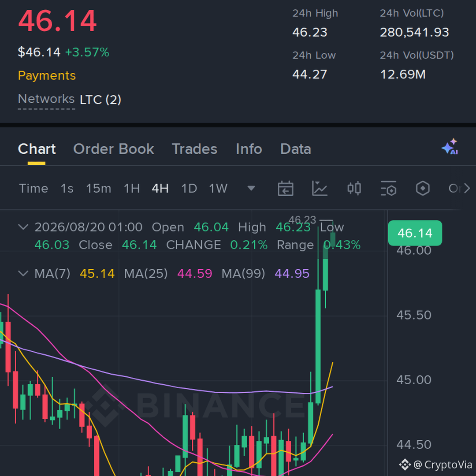Select the 1s interval
476x476 pixels.
point(67,189)
